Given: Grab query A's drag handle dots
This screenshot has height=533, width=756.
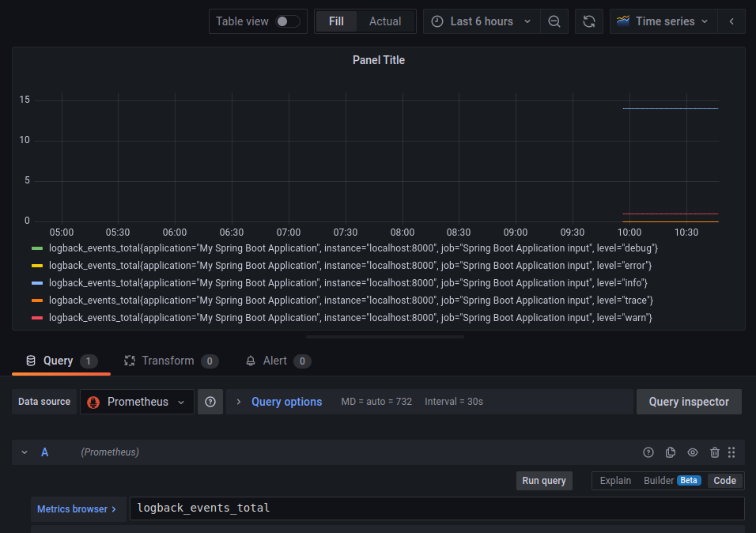Looking at the screenshot, I should [x=731, y=452].
